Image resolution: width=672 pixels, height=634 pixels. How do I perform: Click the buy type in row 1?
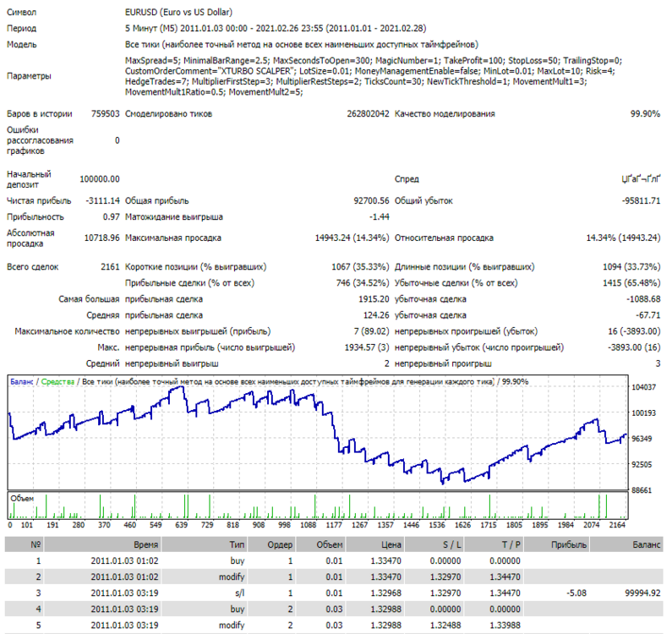pos(237,560)
